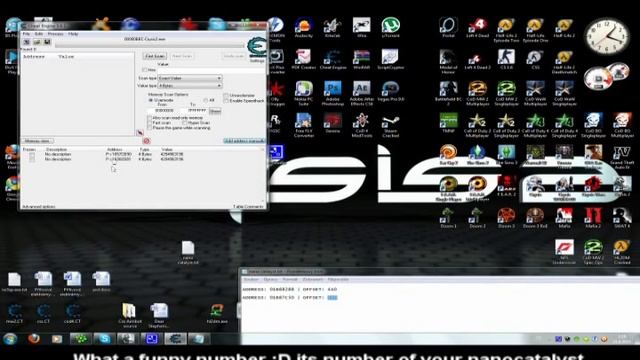Screen dimensions: 640x360
Task: Click the save floppy icon in Cheat Engine toolbar
Action: (x=47, y=42)
